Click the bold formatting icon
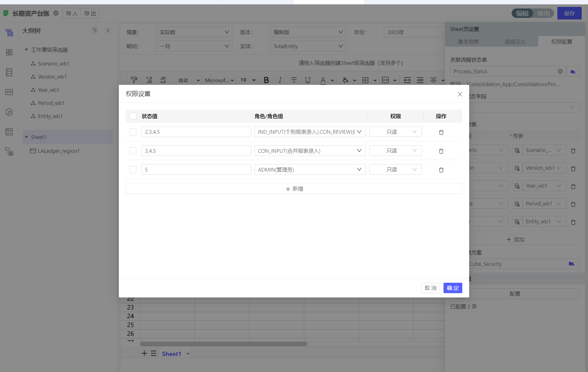 point(266,80)
